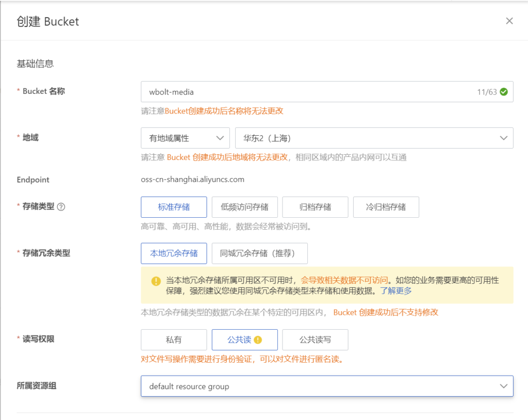Expand the 华东2（上海） region dropdown

(x=374, y=138)
